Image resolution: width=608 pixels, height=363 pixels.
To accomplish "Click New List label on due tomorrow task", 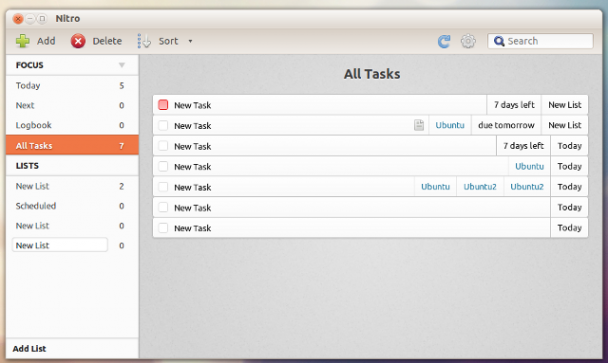I will (565, 125).
